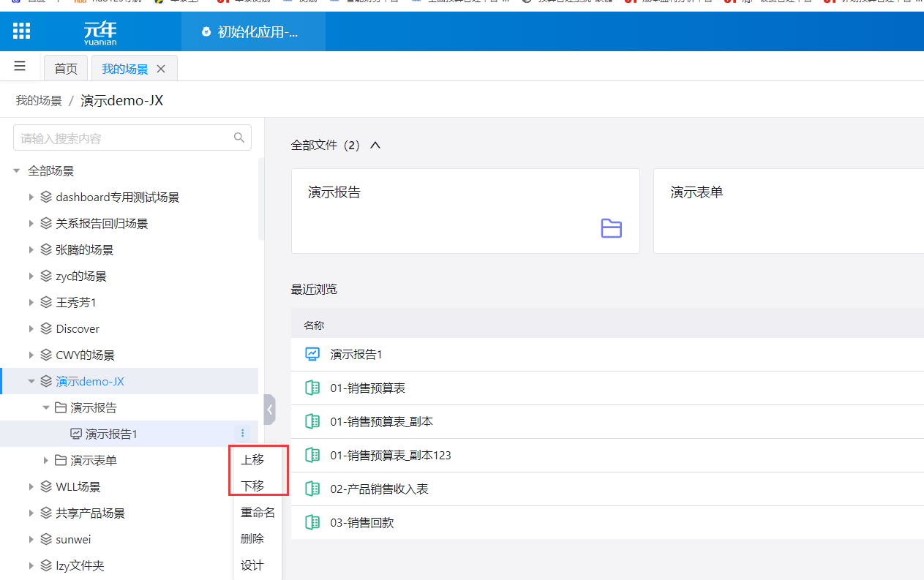Collapse the left sidebar panel handle
Screen dimensions: 924x580
(x=269, y=410)
